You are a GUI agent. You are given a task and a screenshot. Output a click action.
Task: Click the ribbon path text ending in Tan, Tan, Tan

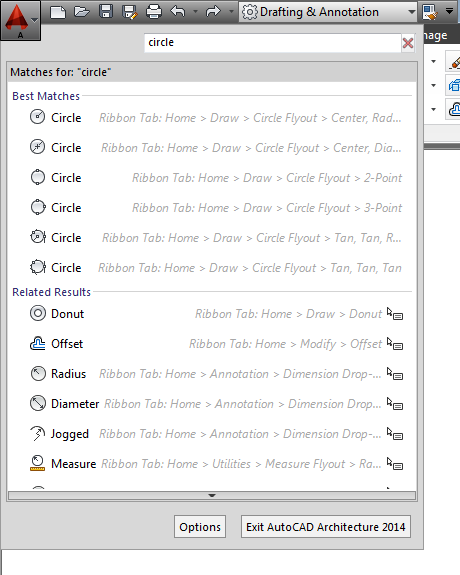[x=250, y=268]
